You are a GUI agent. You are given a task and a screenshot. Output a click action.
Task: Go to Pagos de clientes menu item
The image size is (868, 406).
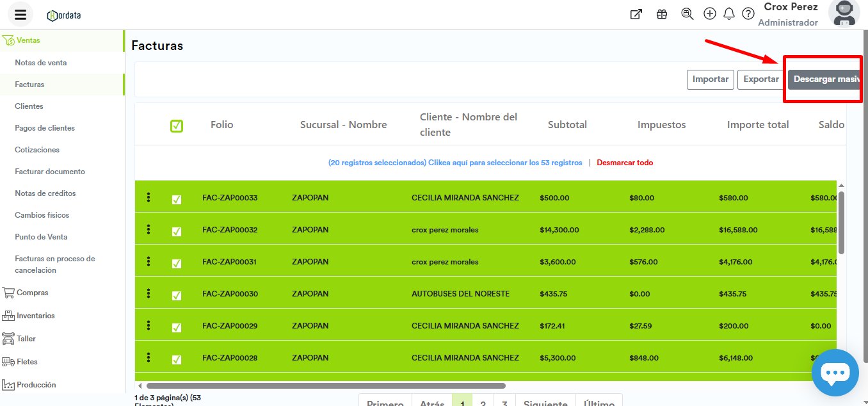45,128
